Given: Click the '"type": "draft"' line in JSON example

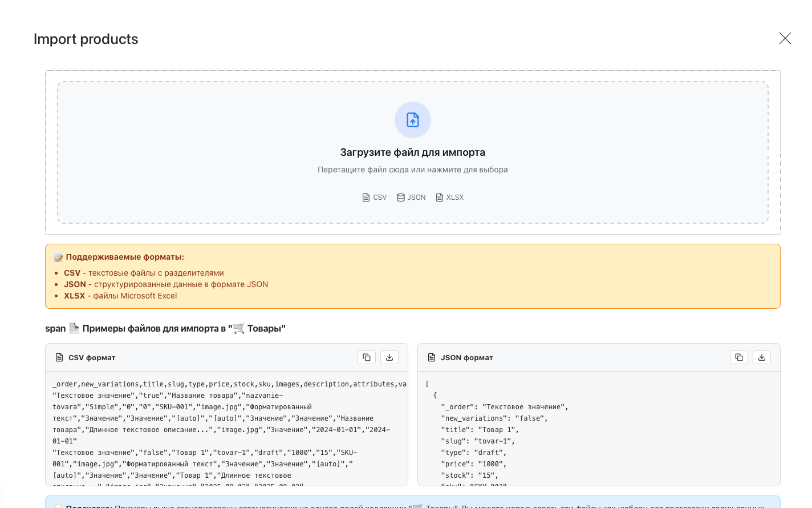Looking at the screenshot, I should (473, 453).
